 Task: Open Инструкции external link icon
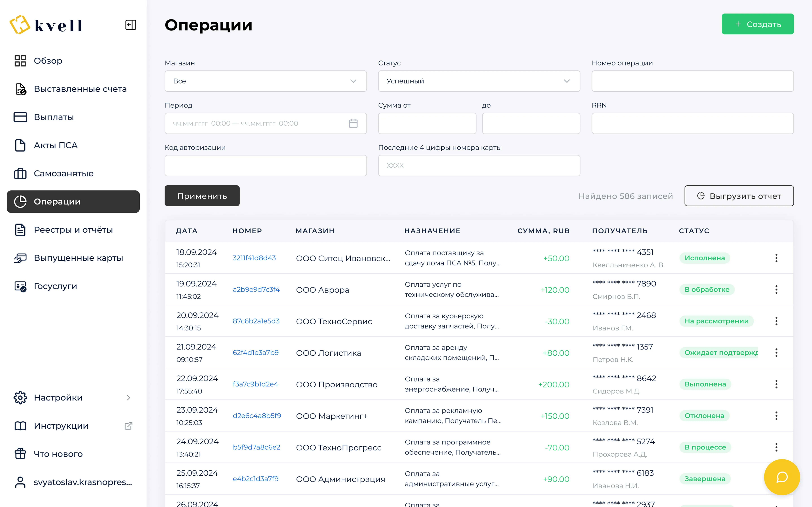coord(128,426)
